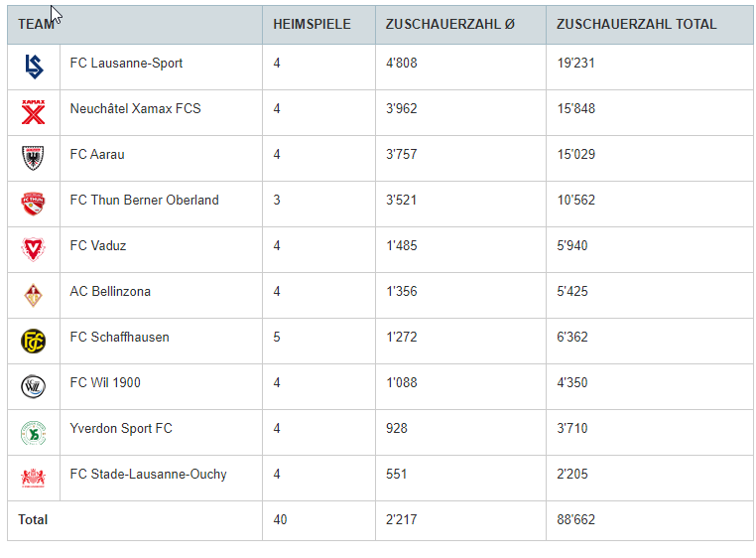This screenshot has width=756, height=558.
Task: Click the FC Lausanne-Sport club logo
Action: click(x=34, y=67)
